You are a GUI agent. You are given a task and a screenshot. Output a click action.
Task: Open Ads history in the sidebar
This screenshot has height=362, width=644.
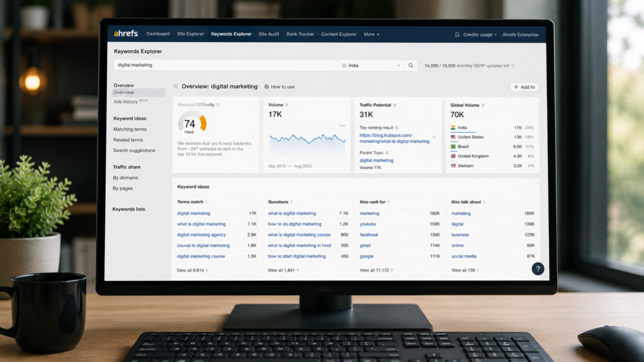[x=130, y=102]
